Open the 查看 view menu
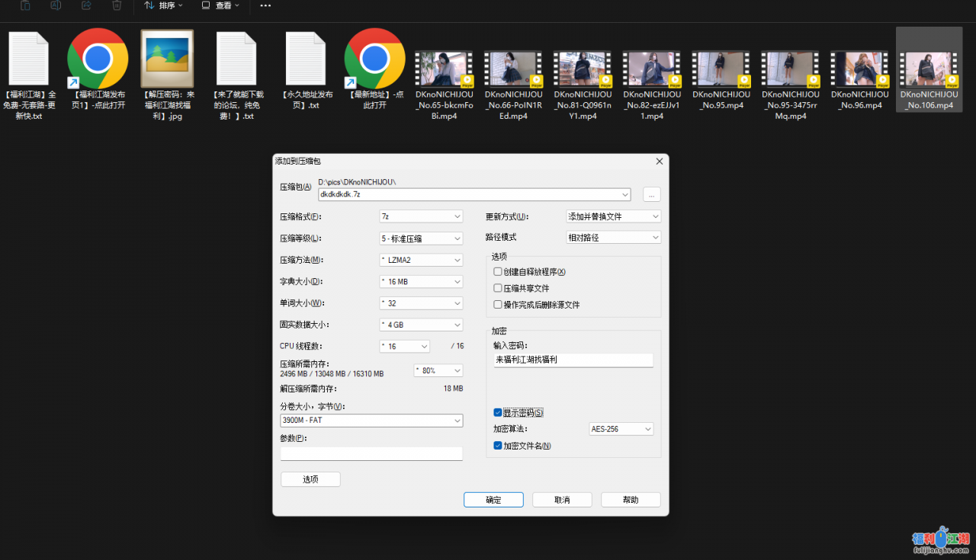The width and height of the screenshot is (976, 560). coord(220,6)
